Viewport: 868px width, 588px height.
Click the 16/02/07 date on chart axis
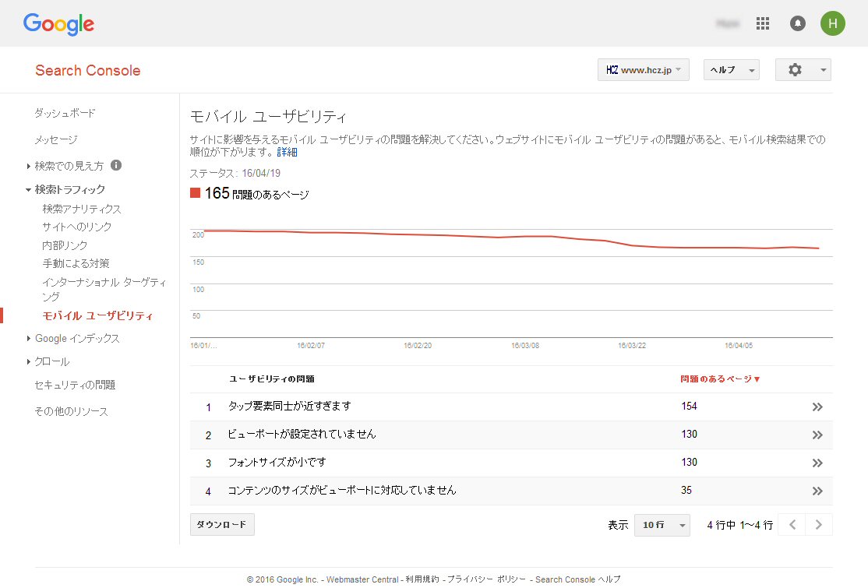[x=311, y=346]
